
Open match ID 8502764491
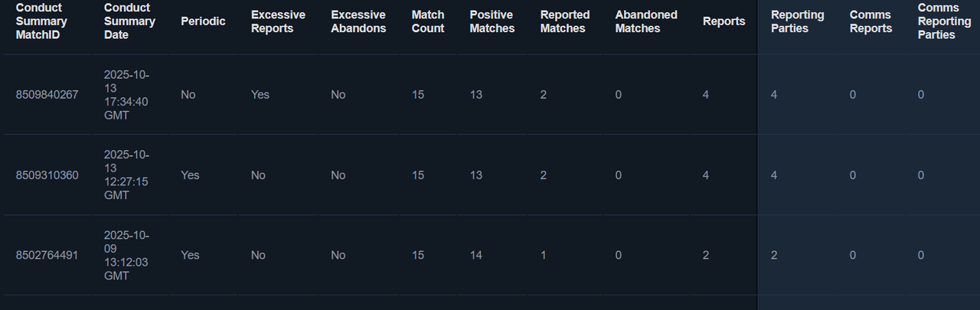47,256
